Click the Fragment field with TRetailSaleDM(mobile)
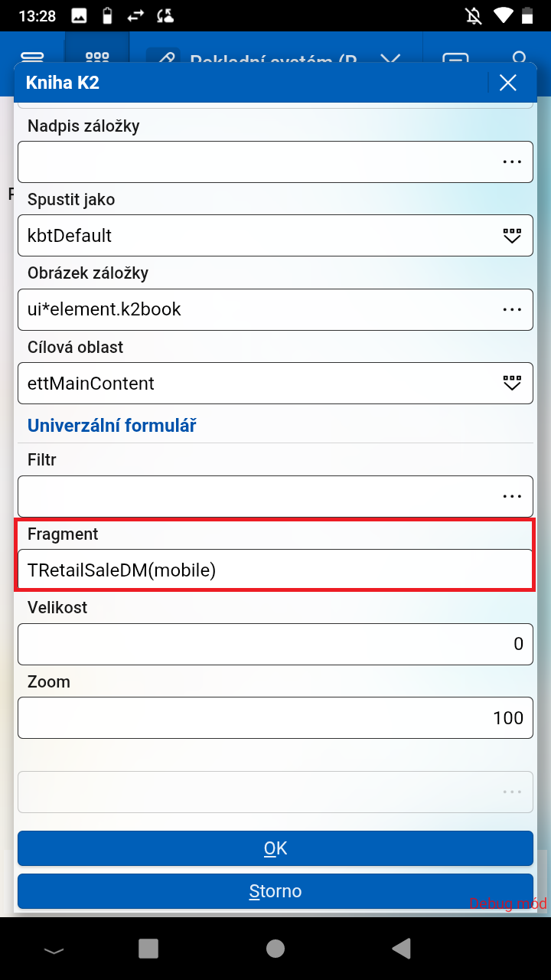The image size is (551, 980). click(275, 570)
